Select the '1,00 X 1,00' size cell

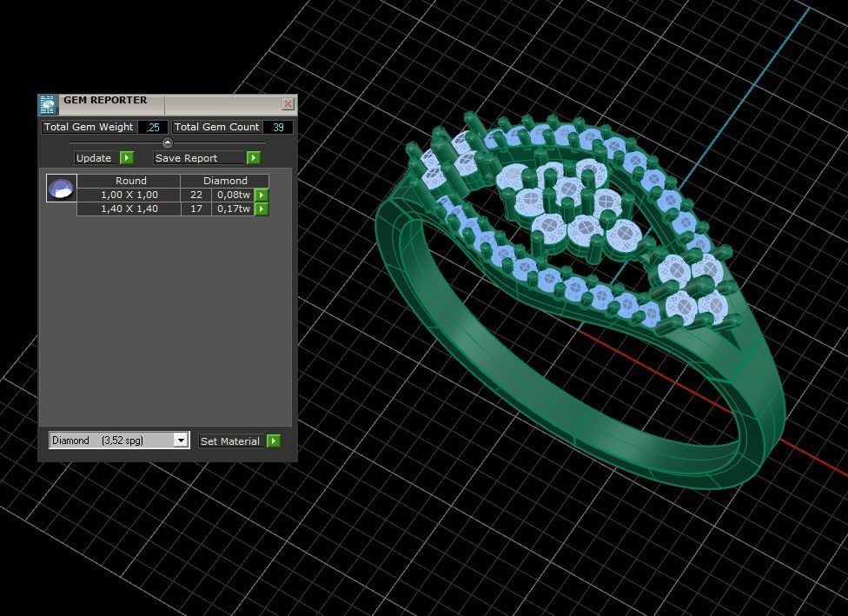(x=129, y=195)
